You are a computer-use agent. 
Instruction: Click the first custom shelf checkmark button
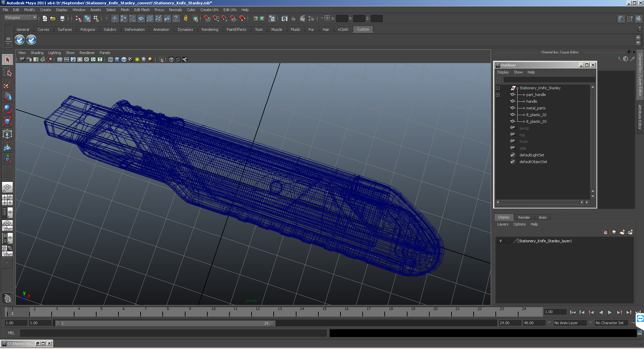tap(20, 40)
